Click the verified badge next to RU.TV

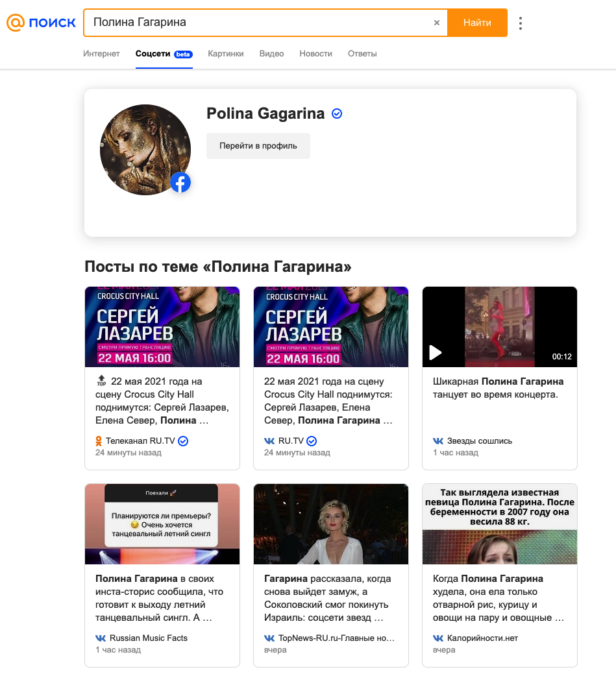click(312, 441)
